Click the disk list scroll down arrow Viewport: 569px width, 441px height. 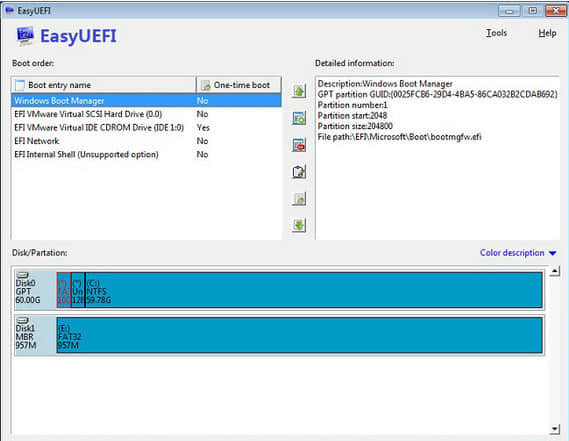554,429
